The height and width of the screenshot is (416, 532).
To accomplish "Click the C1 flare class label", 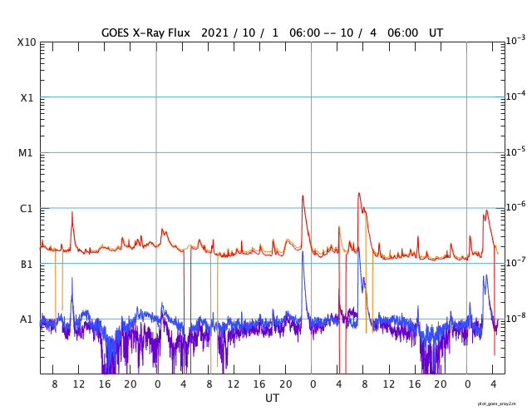I will pos(26,209).
